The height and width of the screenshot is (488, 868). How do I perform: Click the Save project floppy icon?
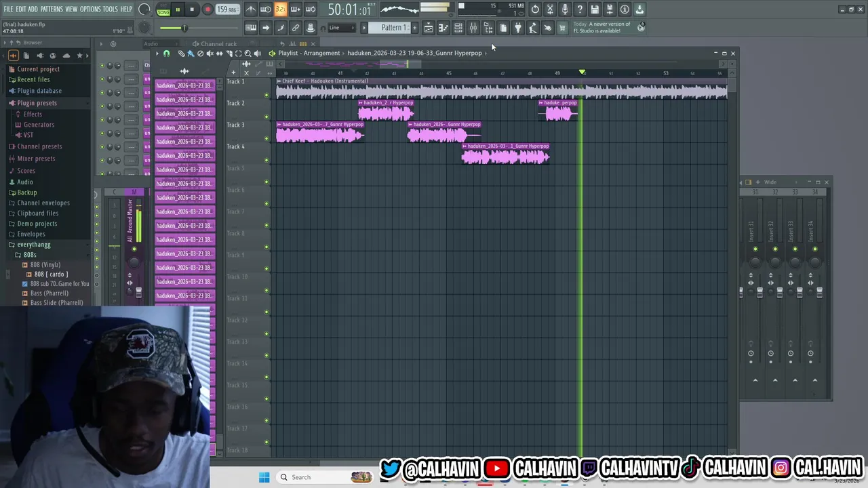click(x=594, y=9)
